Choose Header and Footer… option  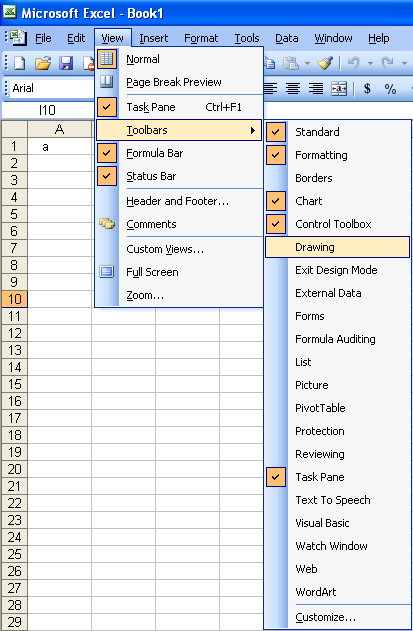(177, 201)
